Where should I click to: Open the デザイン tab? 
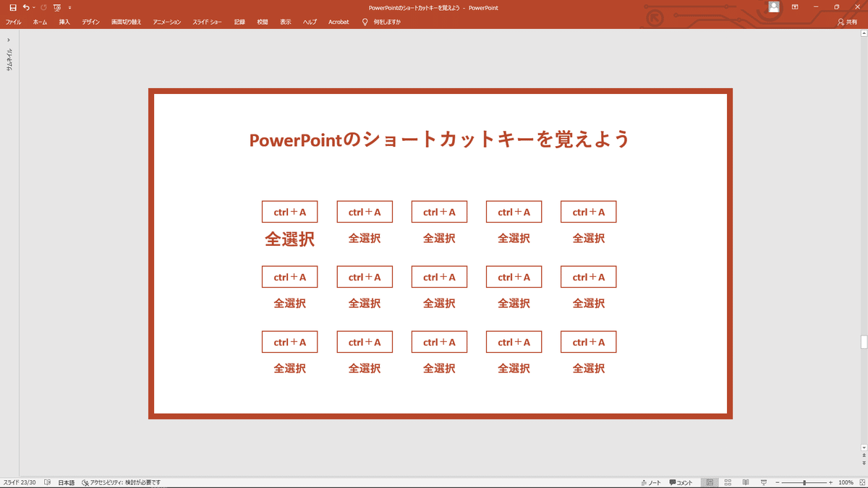(x=90, y=22)
